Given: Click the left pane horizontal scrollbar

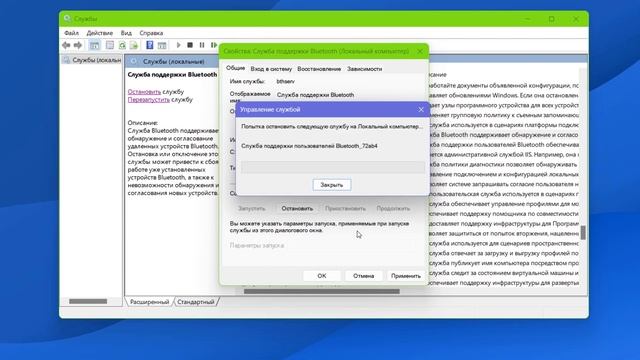Looking at the screenshot, I should pos(88,301).
